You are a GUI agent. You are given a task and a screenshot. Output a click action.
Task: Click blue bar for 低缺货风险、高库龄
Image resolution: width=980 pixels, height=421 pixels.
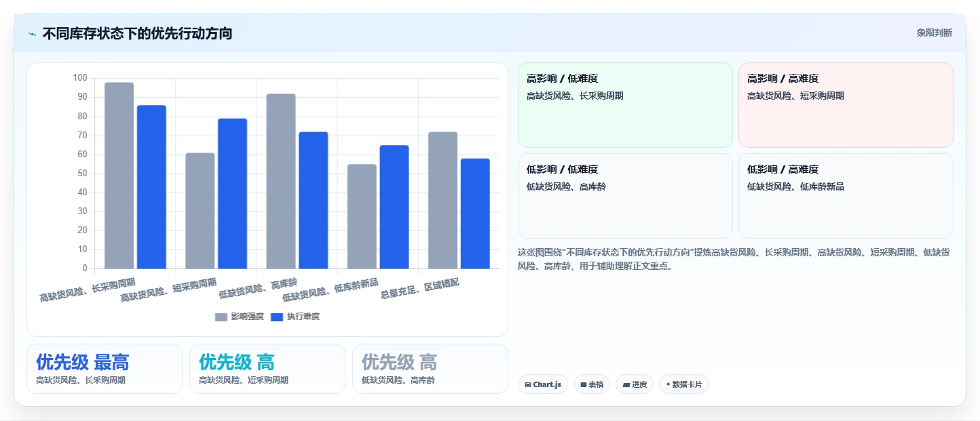314,200
